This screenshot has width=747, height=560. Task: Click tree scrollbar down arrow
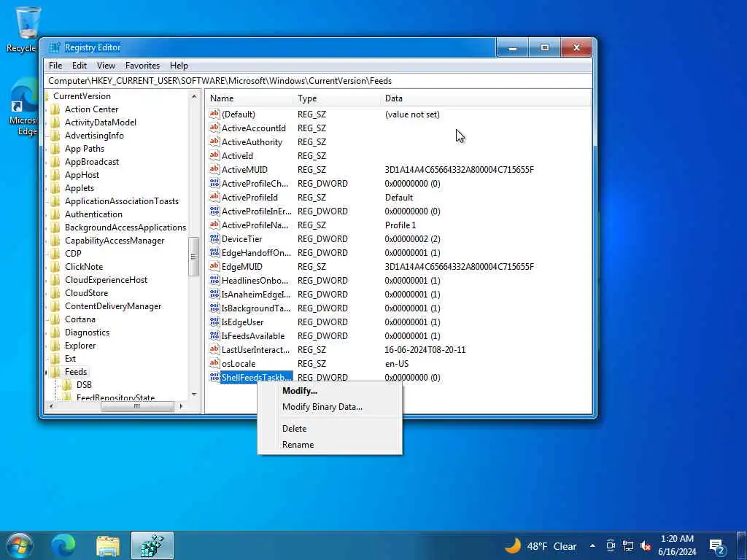click(194, 394)
